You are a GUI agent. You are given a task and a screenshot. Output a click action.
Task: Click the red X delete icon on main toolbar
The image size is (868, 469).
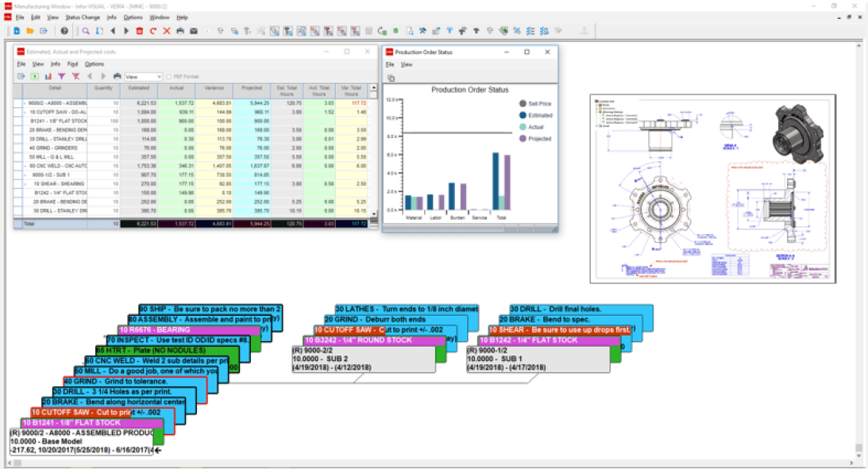pyautogui.click(x=167, y=30)
